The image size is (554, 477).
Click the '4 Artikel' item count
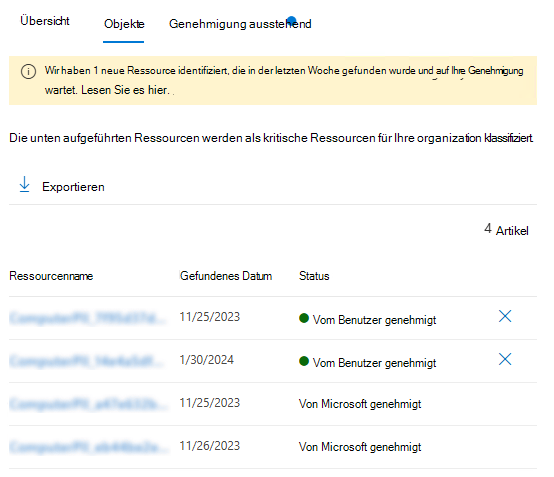point(506,230)
